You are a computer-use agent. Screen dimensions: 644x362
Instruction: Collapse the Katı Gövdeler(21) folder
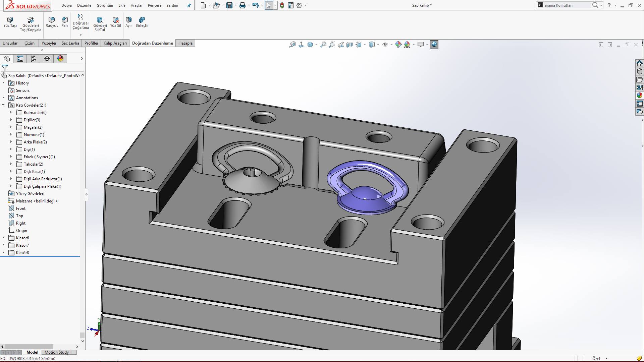coord(3,105)
